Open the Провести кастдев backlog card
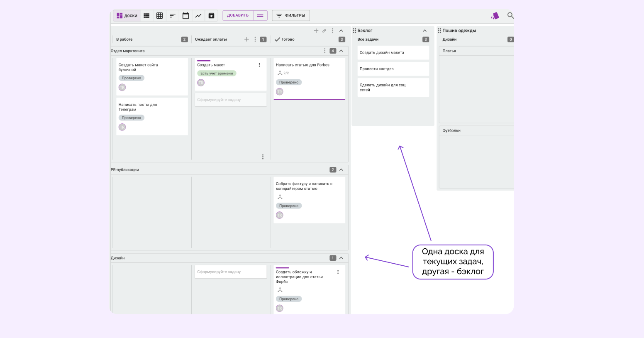 click(393, 69)
